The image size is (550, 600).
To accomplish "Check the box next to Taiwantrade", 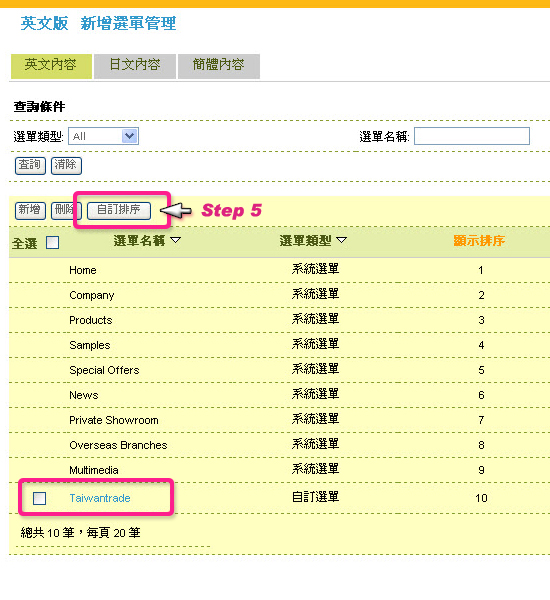I will [39, 498].
